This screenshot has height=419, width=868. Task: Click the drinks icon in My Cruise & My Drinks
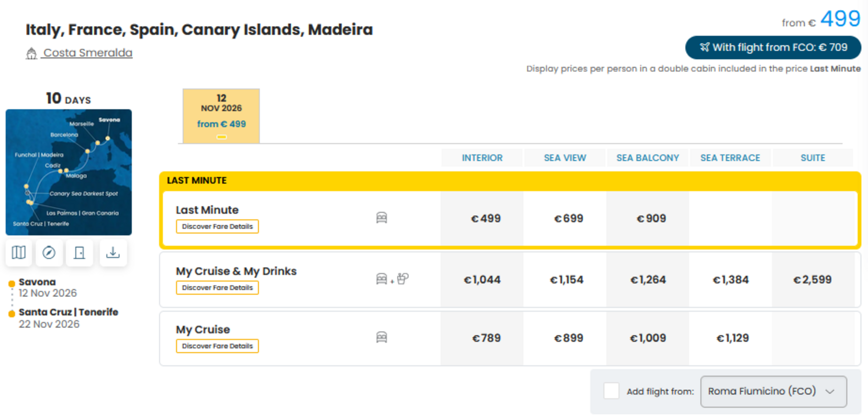coord(403,279)
